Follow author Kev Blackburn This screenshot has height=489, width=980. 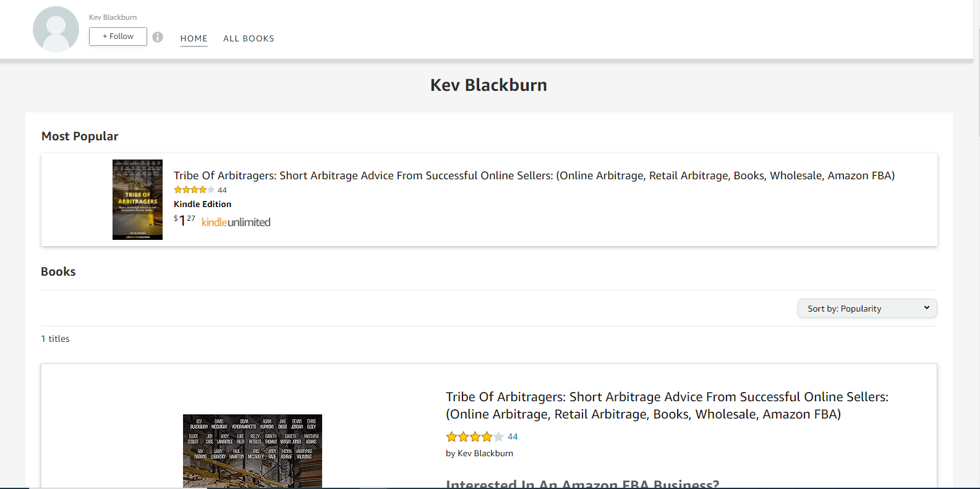point(118,36)
